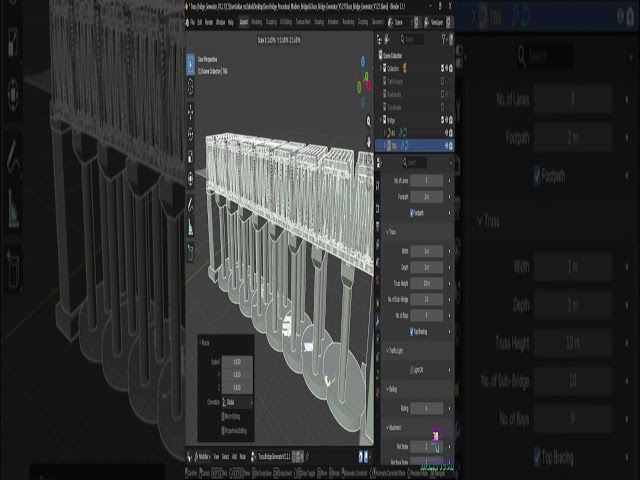Toggle the node editor snapping icon
Image resolution: width=640 pixels, height=480 pixels.
coord(361,457)
